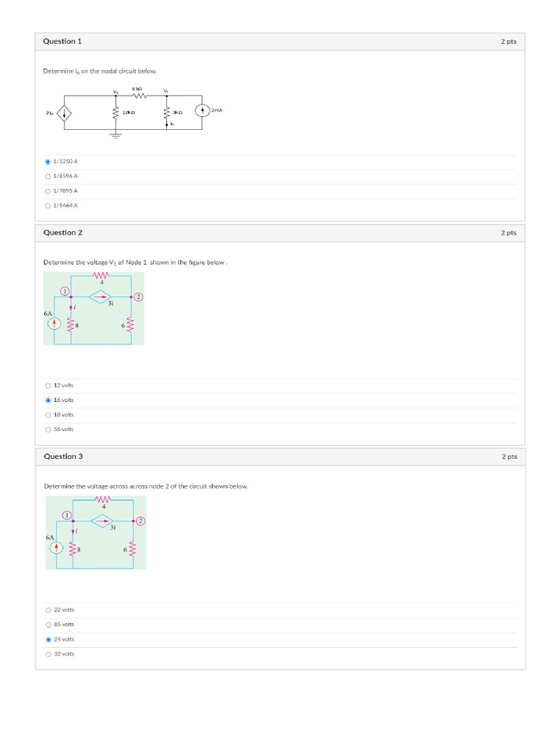Choose 22 volts for Question 3
This screenshot has height=747, width=560.
48,610
